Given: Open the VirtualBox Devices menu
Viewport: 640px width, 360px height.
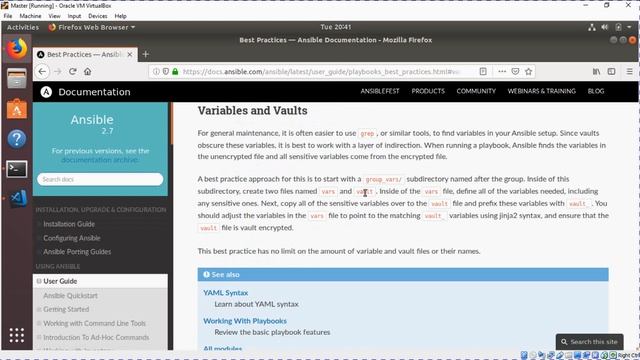Looking at the screenshot, I should [98, 16].
